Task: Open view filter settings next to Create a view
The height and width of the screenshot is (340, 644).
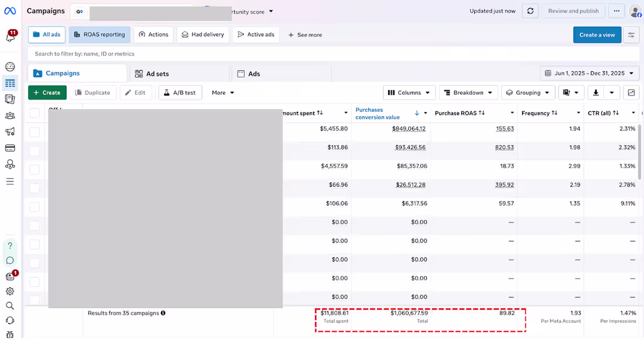Action: [x=631, y=35]
